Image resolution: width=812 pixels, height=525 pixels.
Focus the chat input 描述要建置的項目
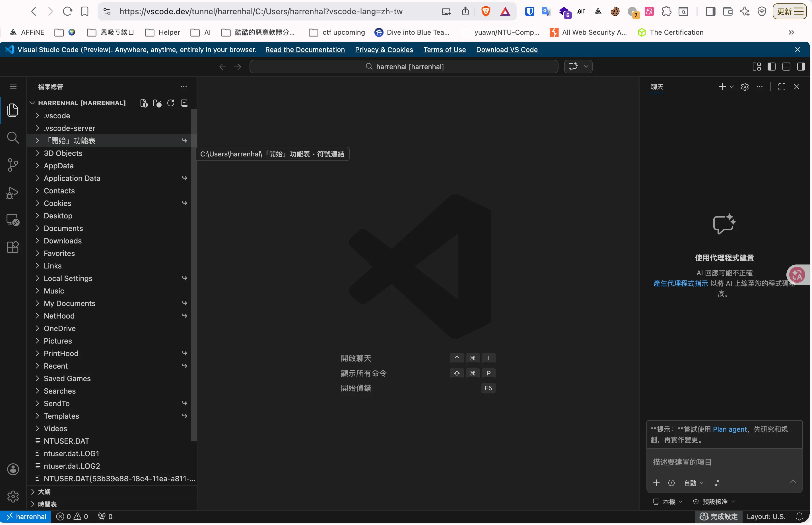pos(724,462)
